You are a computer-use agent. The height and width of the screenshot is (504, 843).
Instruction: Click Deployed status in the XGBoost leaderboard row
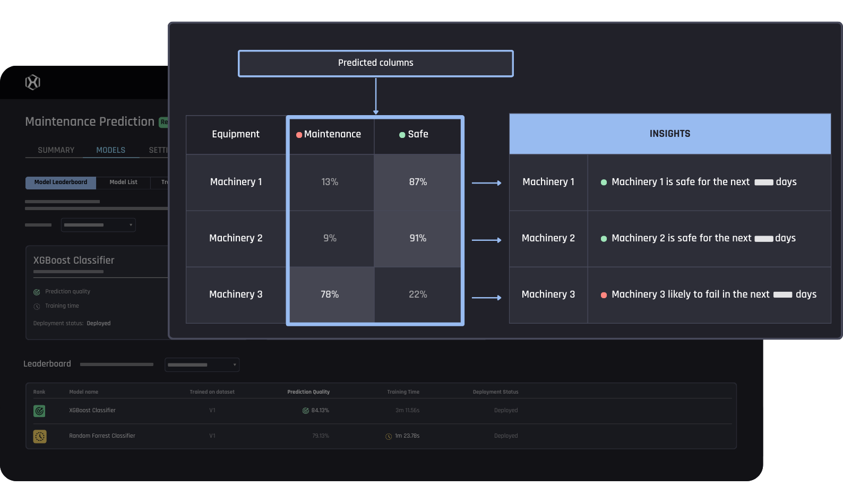pyautogui.click(x=506, y=411)
